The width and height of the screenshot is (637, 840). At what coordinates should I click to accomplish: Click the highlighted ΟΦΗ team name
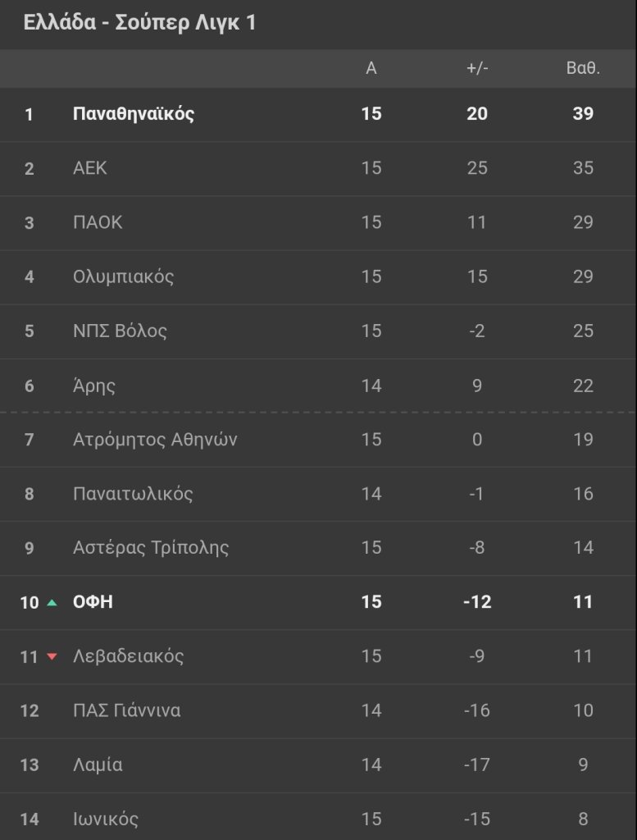click(93, 602)
